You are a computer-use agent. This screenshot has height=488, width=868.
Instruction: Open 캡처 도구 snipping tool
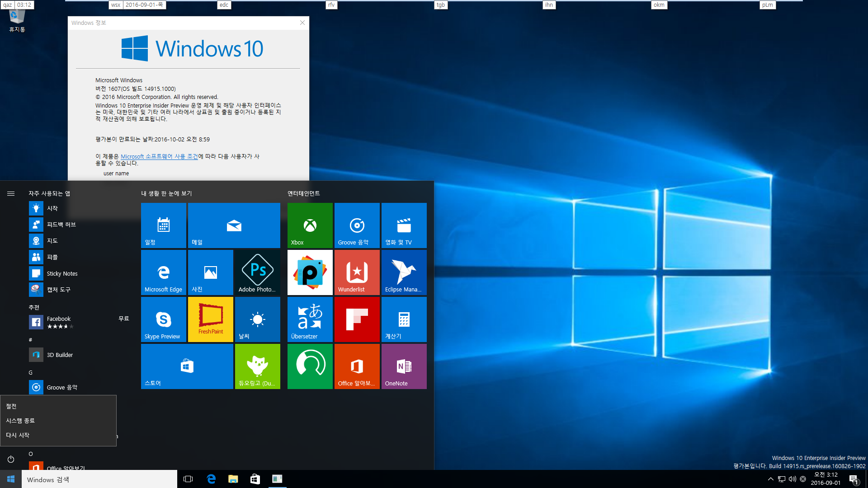pyautogui.click(x=79, y=290)
